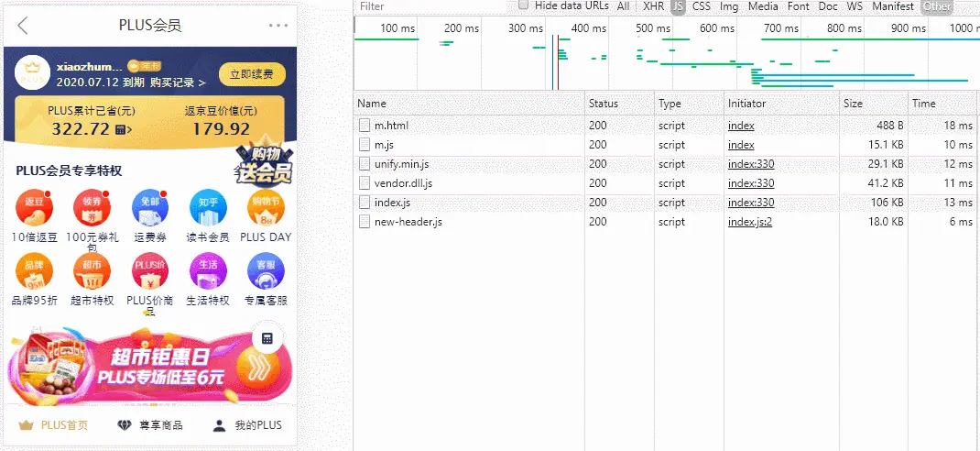Open the PLUS价商品 icon

pyautogui.click(x=150, y=270)
